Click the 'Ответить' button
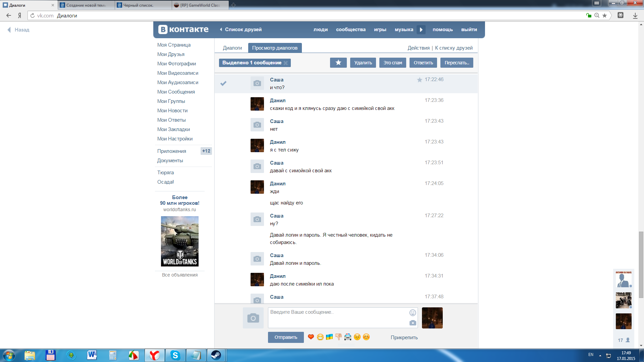 point(423,63)
